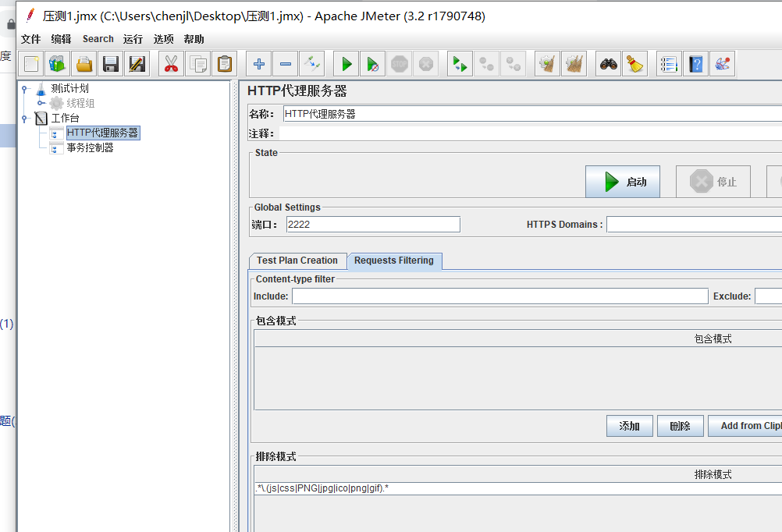Select 测试计划 in the tree

[x=69, y=89]
